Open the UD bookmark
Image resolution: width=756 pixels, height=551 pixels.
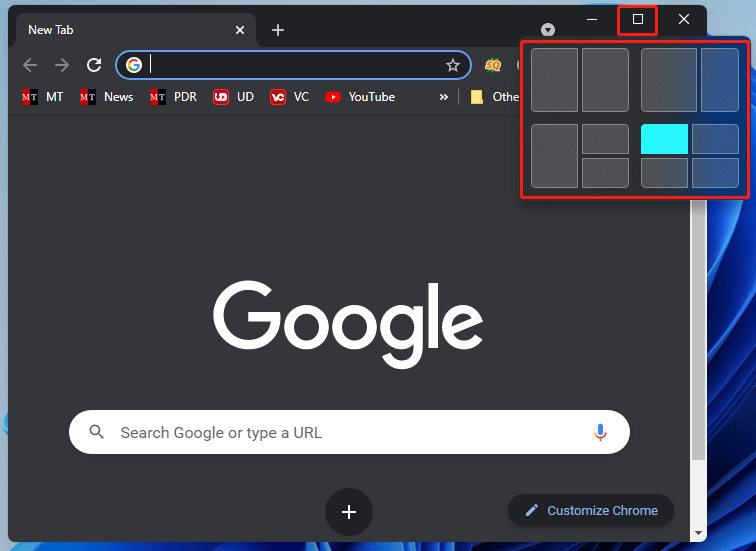(233, 97)
